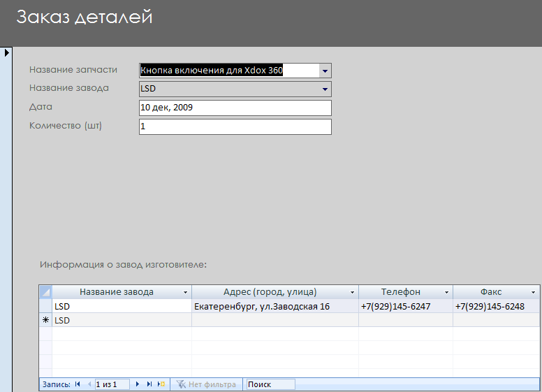The height and width of the screenshot is (392, 542).
Task: Select record selector of first LSD row
Action: [45, 306]
